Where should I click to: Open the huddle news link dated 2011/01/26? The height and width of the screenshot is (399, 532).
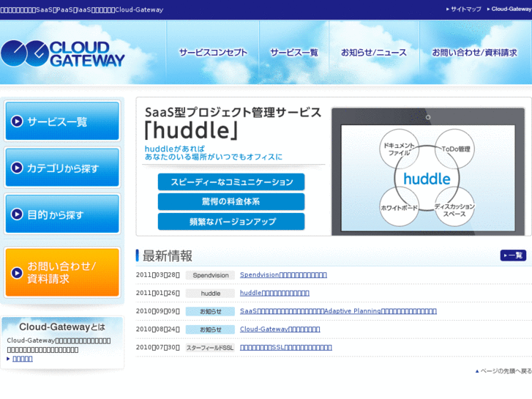tap(274, 293)
